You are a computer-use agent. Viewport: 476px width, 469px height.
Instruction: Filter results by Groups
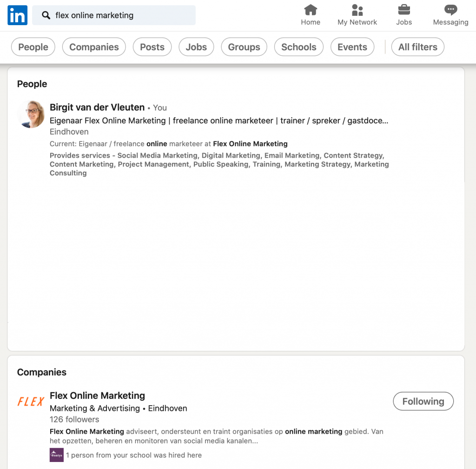pyautogui.click(x=244, y=47)
